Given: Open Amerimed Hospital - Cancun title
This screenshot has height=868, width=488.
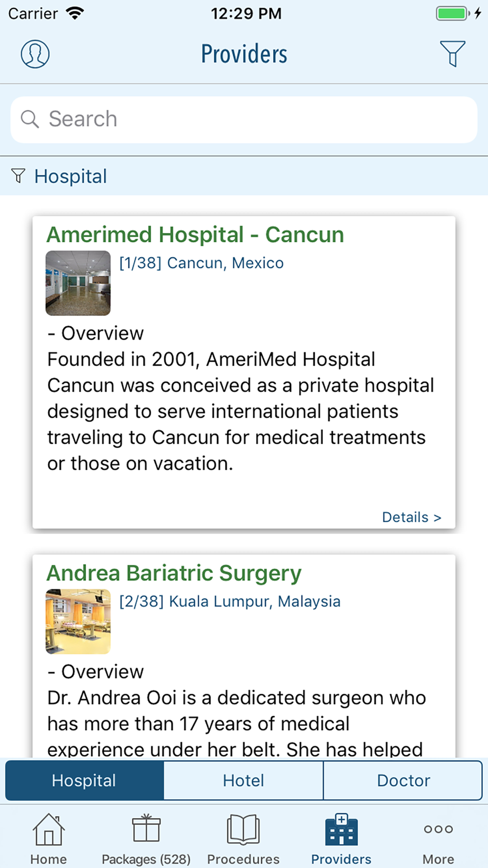Looking at the screenshot, I should (x=195, y=235).
